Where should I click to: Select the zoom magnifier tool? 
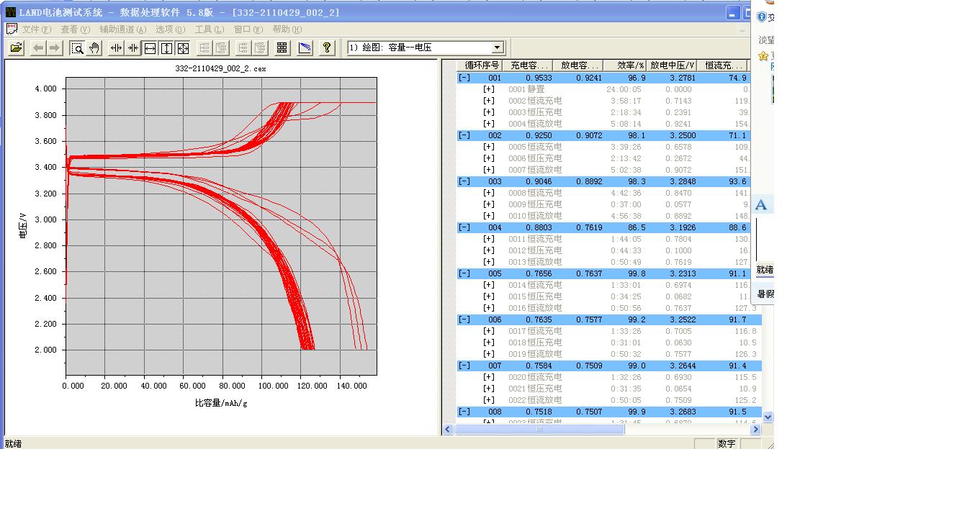77,47
